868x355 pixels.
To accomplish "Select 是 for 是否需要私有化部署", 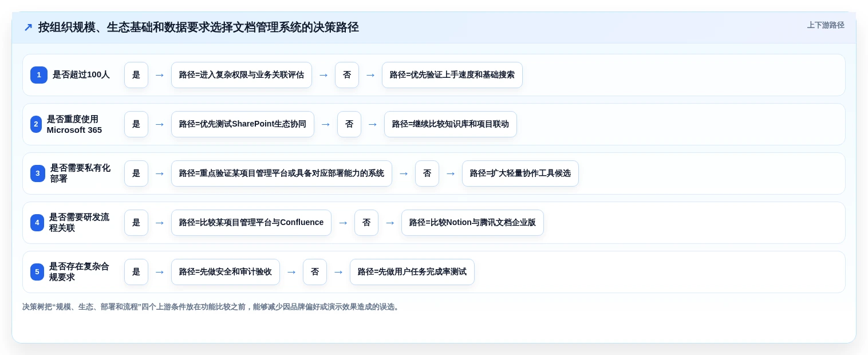I will pyautogui.click(x=136, y=173).
